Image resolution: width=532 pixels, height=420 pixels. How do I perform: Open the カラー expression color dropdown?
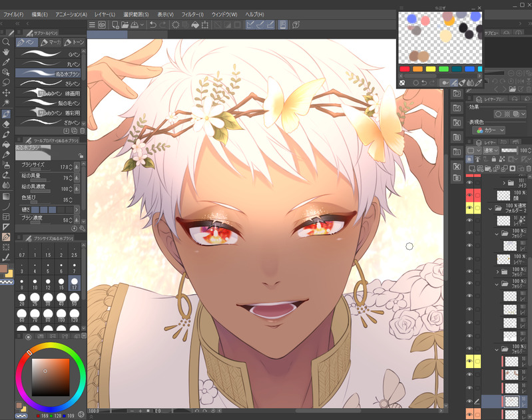pyautogui.click(x=490, y=130)
